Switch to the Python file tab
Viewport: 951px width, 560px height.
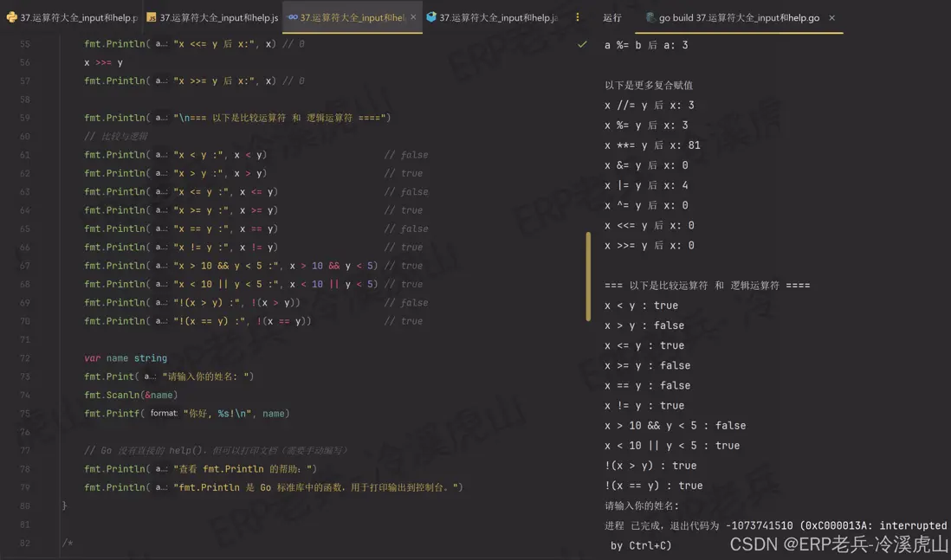click(72, 17)
